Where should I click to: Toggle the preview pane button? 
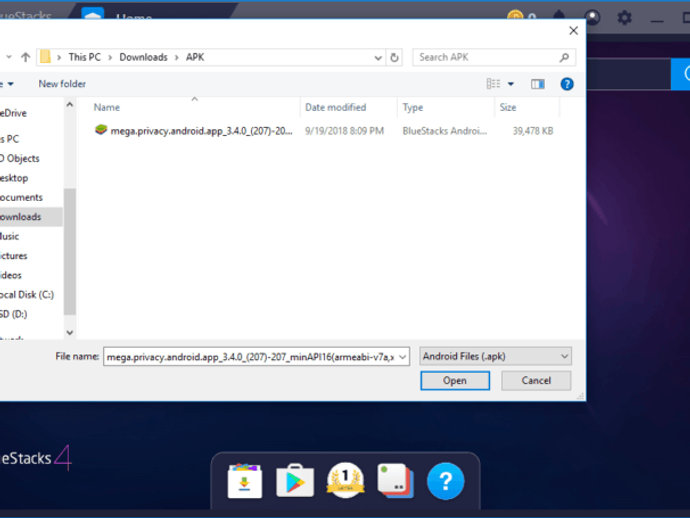(x=537, y=84)
